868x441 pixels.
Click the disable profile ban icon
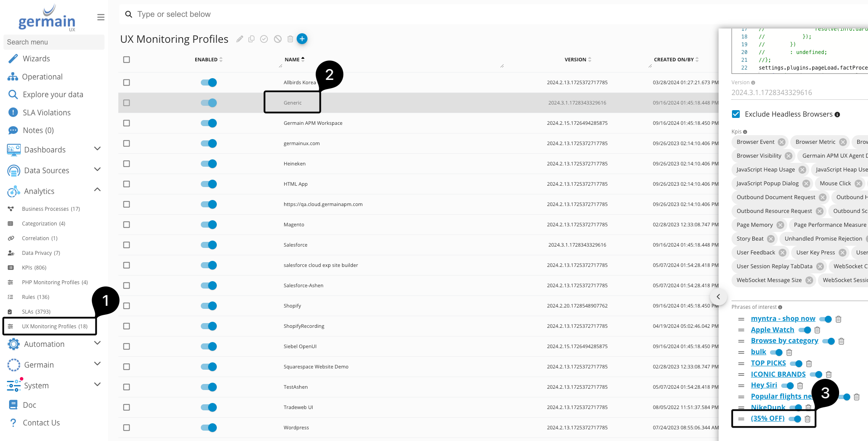click(x=278, y=39)
